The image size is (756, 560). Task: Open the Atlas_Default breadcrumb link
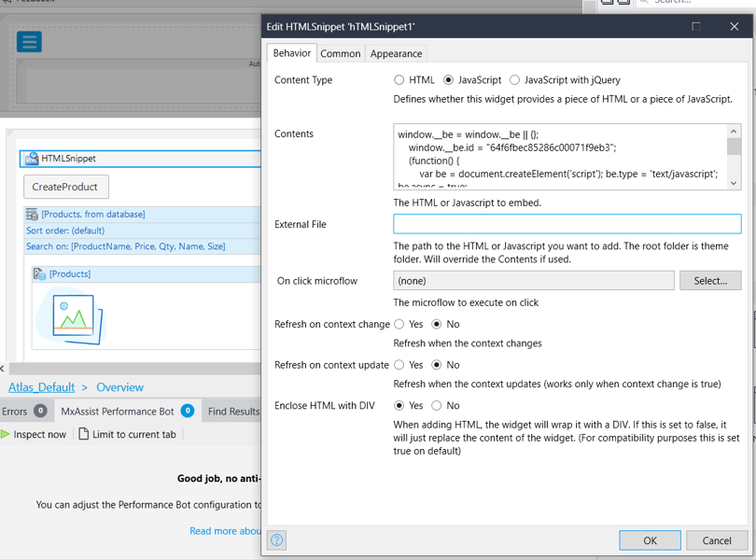40,386
